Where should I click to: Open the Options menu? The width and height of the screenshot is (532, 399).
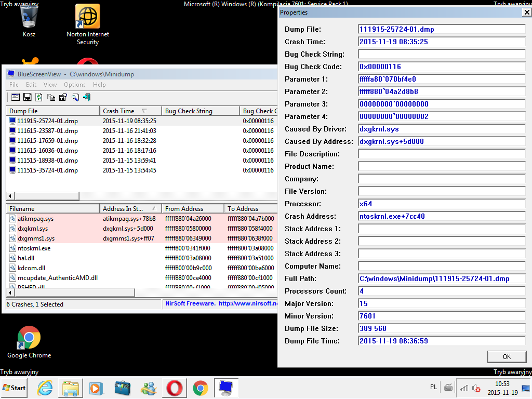point(75,85)
